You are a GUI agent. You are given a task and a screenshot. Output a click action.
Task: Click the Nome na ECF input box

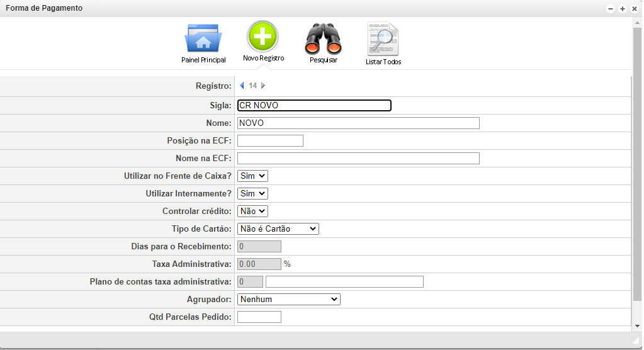pyautogui.click(x=358, y=159)
